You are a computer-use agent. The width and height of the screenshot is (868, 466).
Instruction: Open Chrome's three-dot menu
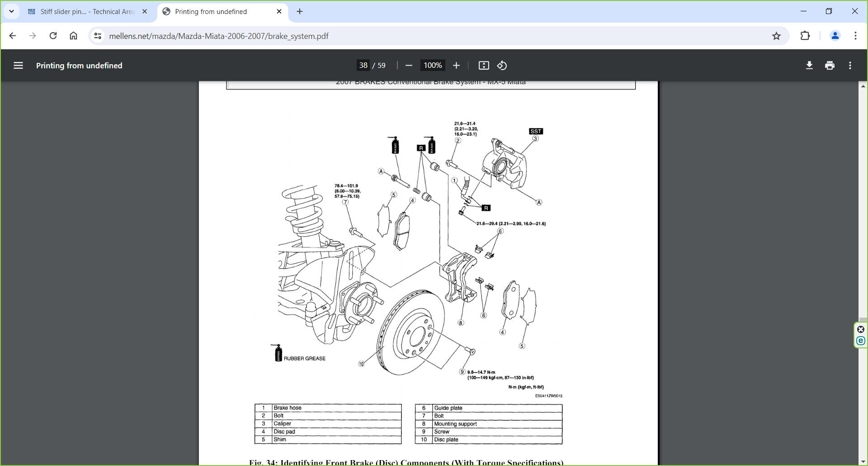[855, 36]
